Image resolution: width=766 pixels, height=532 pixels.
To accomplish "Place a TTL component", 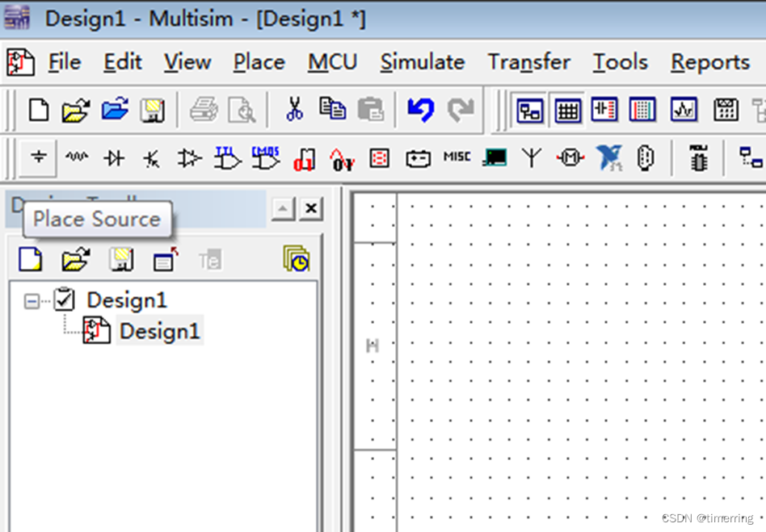I will pos(227,158).
